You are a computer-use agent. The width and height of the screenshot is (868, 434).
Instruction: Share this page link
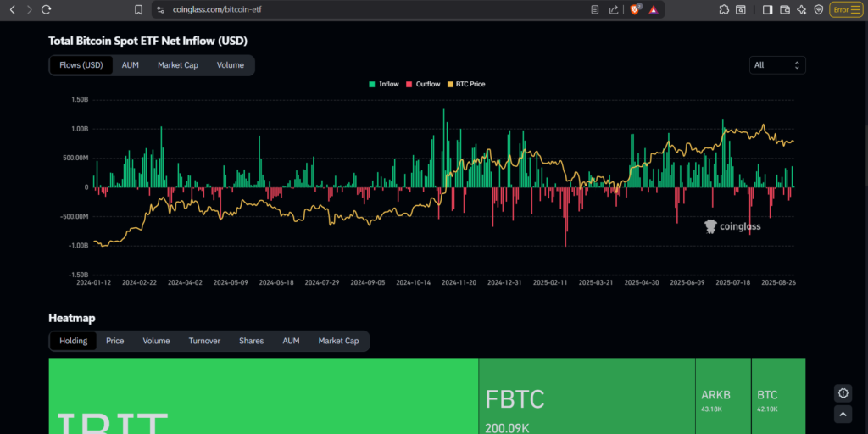(x=614, y=9)
